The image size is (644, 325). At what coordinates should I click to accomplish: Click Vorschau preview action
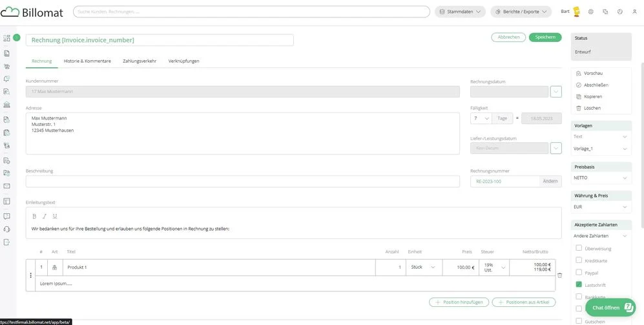coord(589,73)
